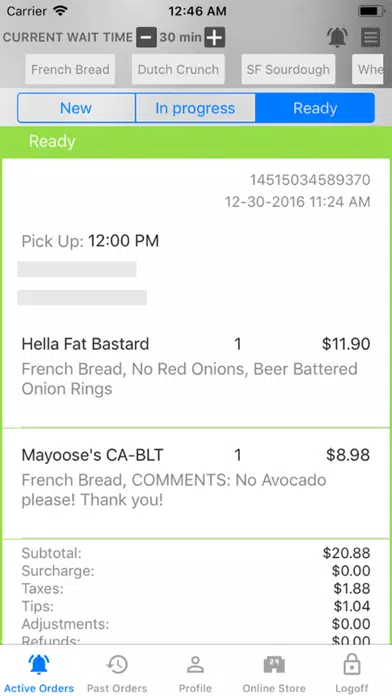Open the receipt menu icon

pyautogui.click(x=371, y=37)
